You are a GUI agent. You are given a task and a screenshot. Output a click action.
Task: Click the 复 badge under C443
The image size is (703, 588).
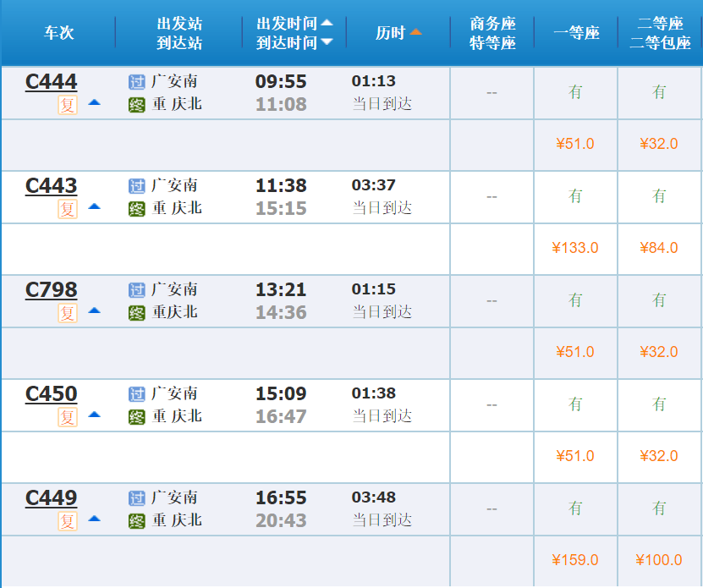click(x=68, y=209)
